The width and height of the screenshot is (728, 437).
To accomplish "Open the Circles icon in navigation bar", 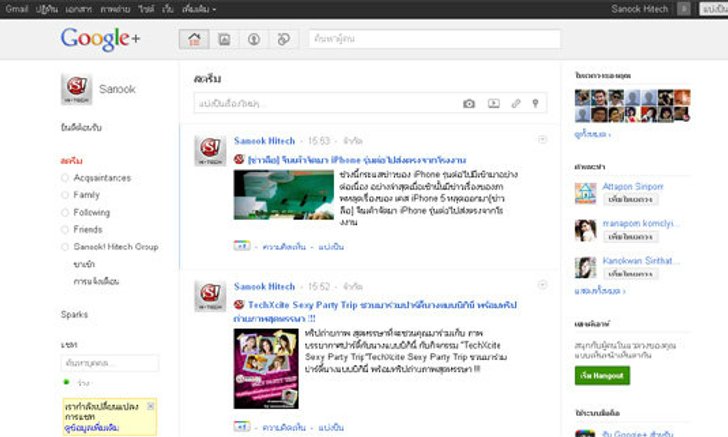I will [284, 39].
